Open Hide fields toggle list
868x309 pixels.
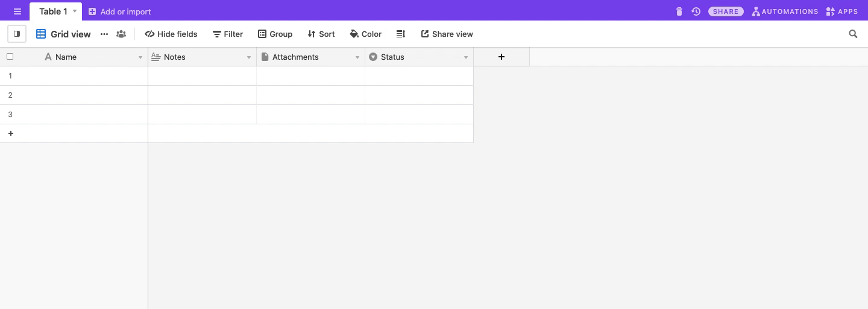coord(171,34)
